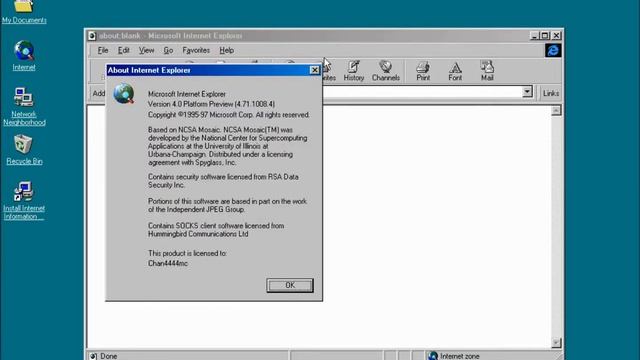
Task: Close the About Internet Explorer dialog
Action: pyautogui.click(x=314, y=70)
